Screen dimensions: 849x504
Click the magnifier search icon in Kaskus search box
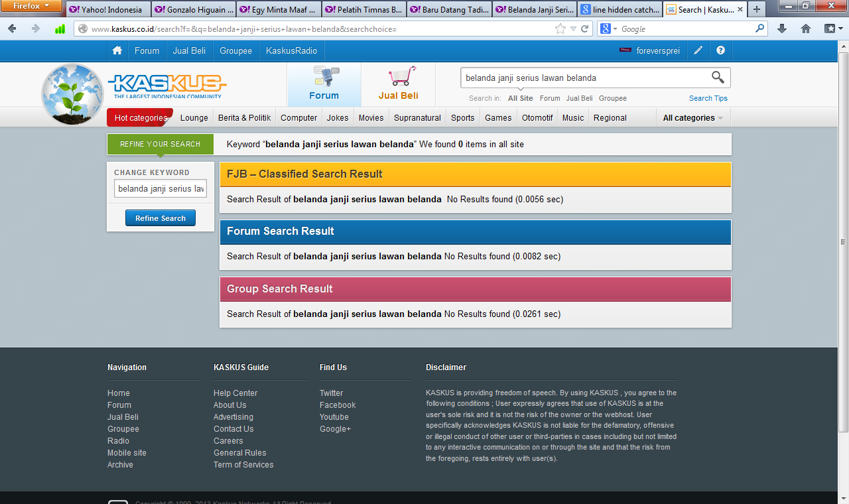718,78
